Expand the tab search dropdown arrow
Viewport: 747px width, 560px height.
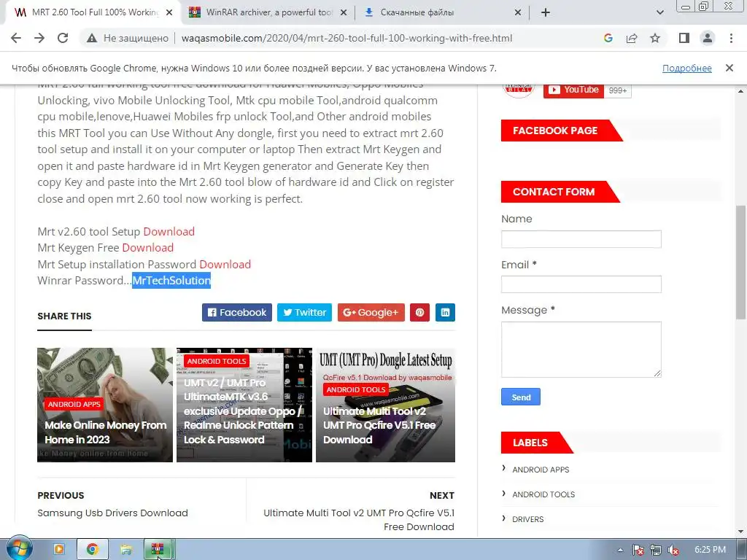(659, 12)
